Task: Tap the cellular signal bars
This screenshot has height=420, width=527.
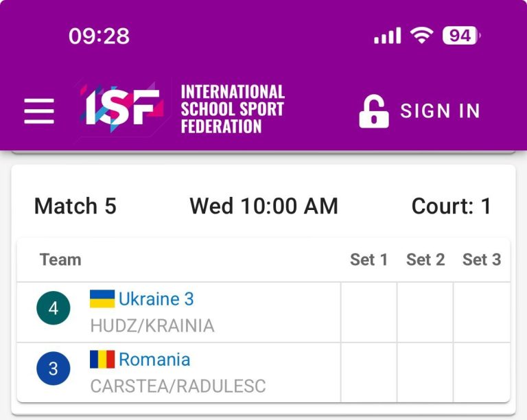Action: click(x=388, y=35)
